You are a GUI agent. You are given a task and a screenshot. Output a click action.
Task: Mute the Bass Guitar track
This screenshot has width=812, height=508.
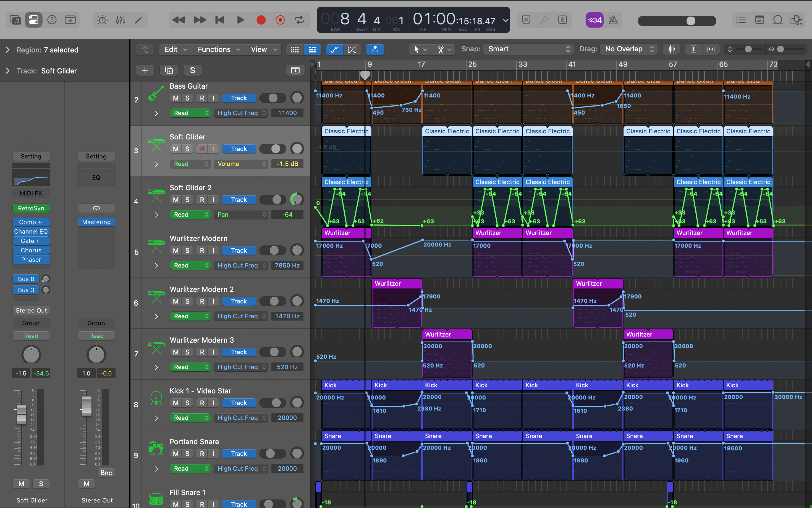click(x=176, y=98)
